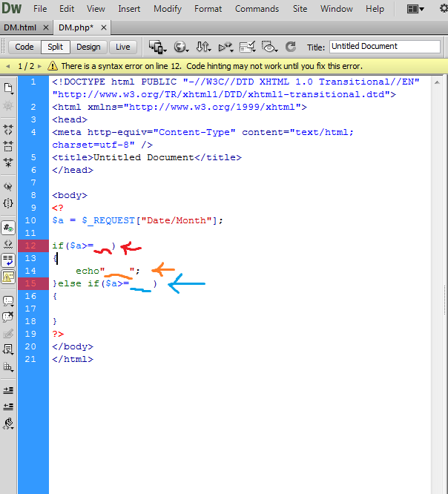Go to next info bar message

point(39,66)
